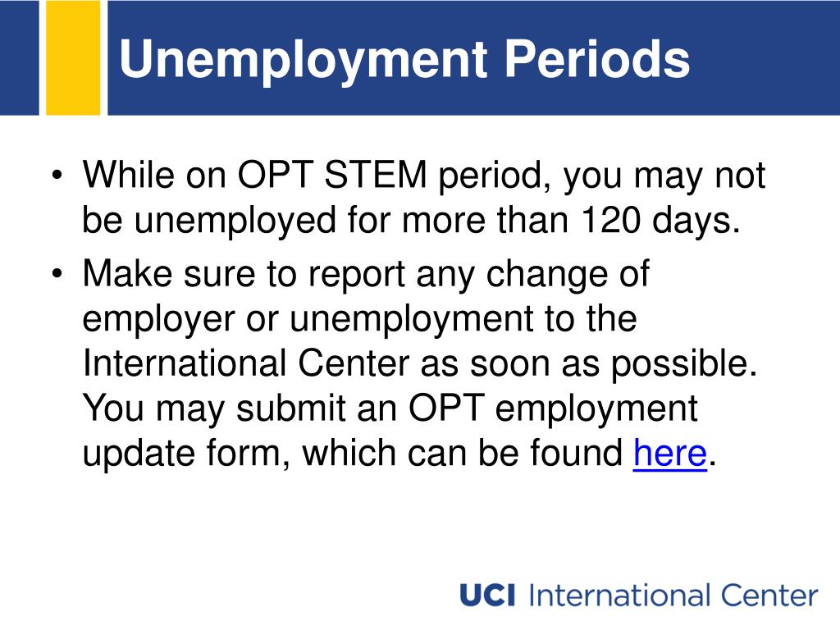This screenshot has width=840, height=630.
Task: Select the narrow blue block left of yellow stripe
Action: point(20,57)
